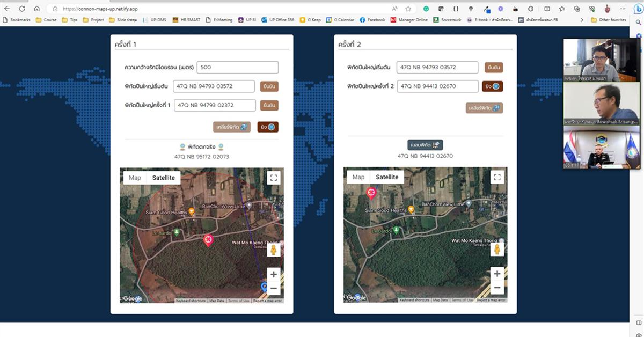Open Tips bookmark folder

70,20
